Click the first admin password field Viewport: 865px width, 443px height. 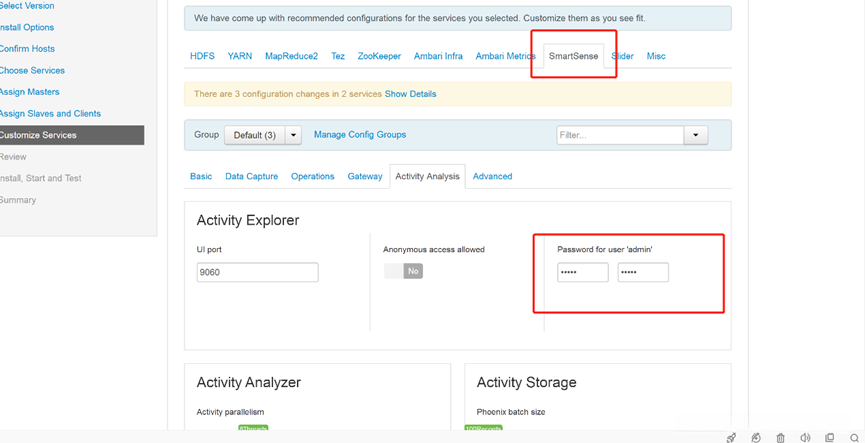[x=582, y=272]
